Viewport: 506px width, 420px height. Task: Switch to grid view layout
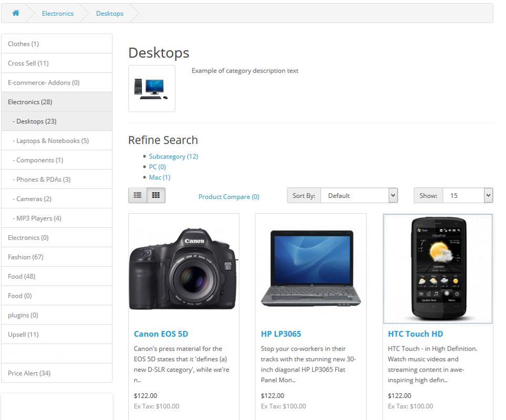pos(156,195)
